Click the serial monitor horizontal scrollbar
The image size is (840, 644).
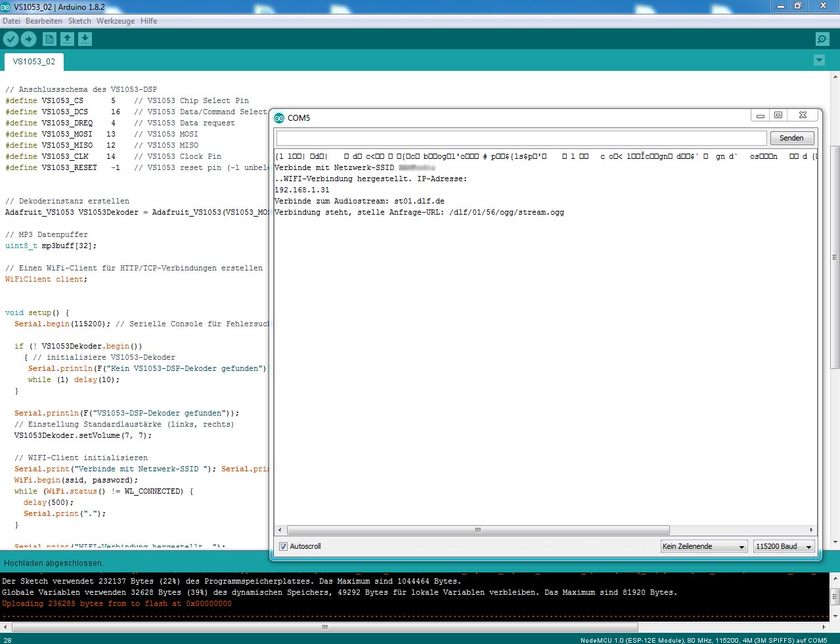(477, 530)
